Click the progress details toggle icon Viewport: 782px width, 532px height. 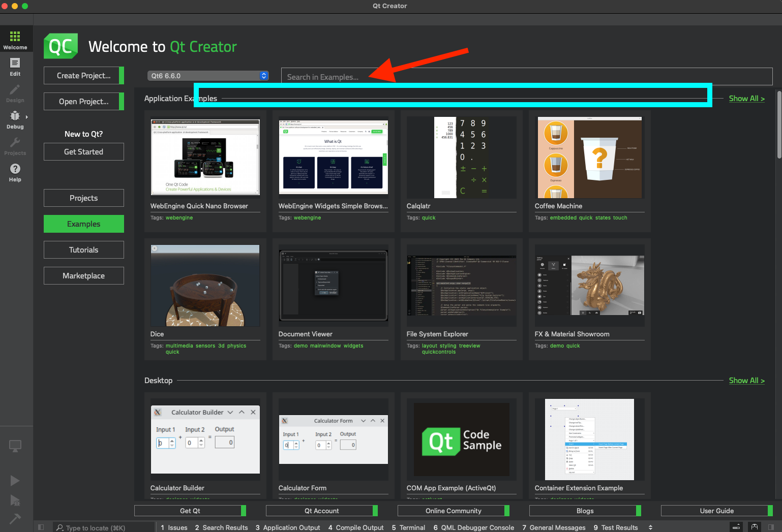pyautogui.click(x=736, y=527)
